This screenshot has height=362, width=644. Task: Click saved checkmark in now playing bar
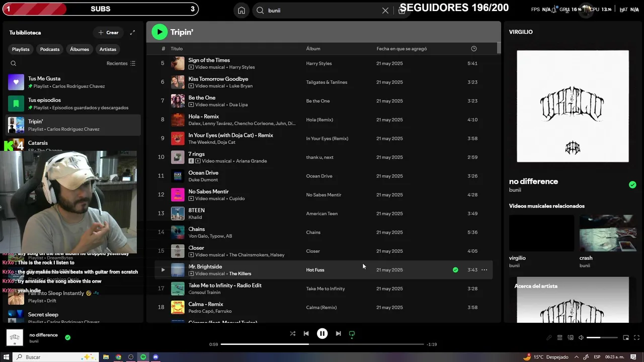(x=67, y=337)
